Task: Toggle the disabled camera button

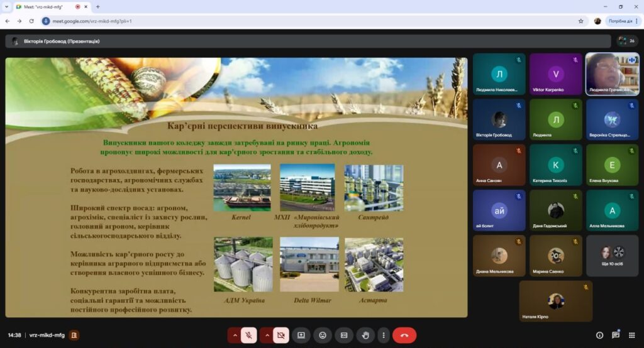Action: click(x=280, y=335)
